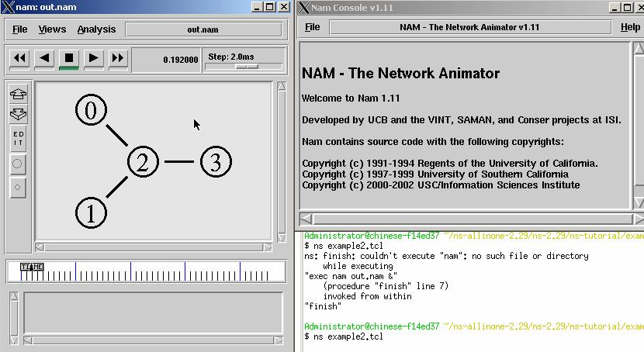Click the zoom out arrow icon
Viewport: 644px width, 352px height.
coord(18,114)
